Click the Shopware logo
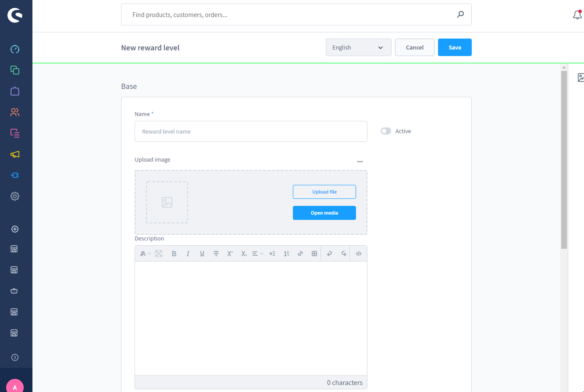 (15, 16)
